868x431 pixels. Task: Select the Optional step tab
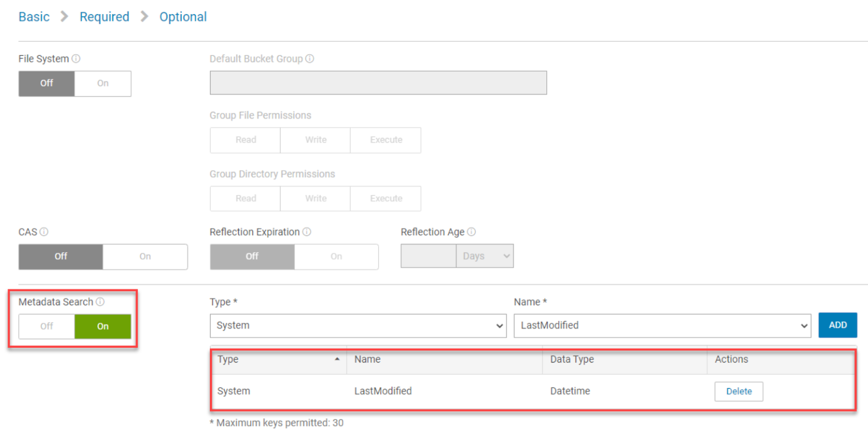point(183,17)
